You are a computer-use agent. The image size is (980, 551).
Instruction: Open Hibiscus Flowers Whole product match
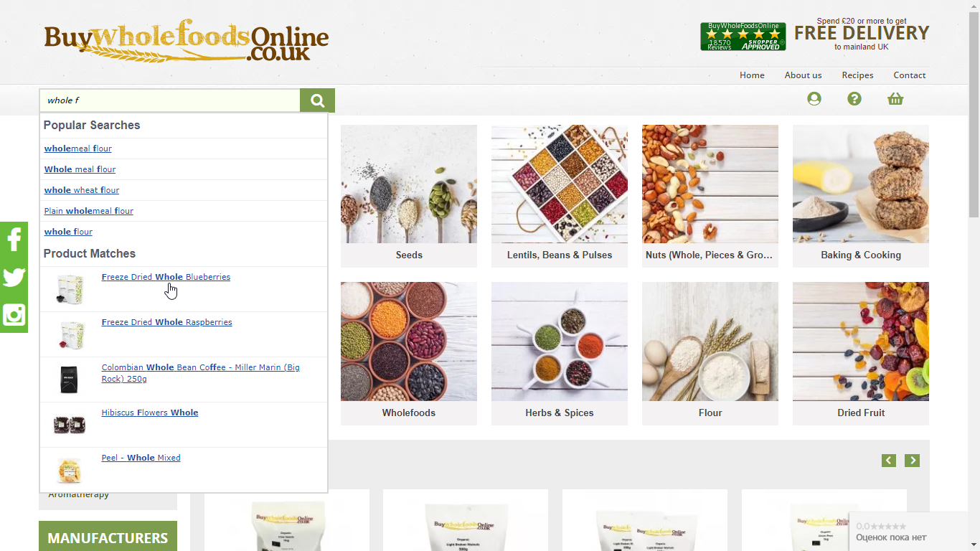point(150,413)
